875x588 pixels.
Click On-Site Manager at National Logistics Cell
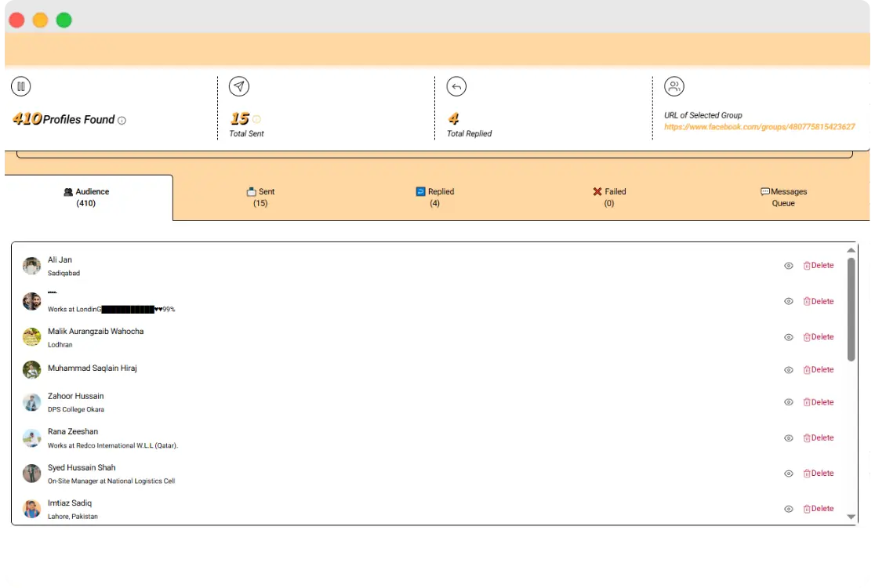coord(111,481)
